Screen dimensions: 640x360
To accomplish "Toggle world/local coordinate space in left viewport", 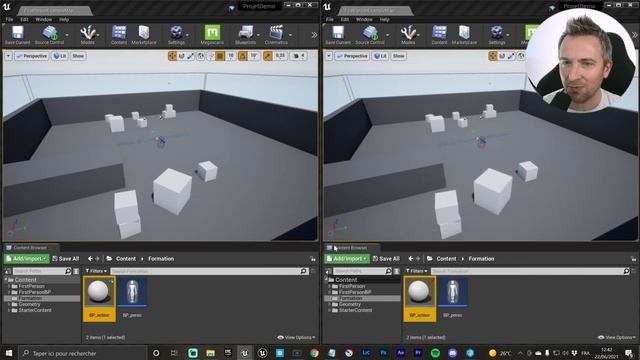I will pos(201,56).
